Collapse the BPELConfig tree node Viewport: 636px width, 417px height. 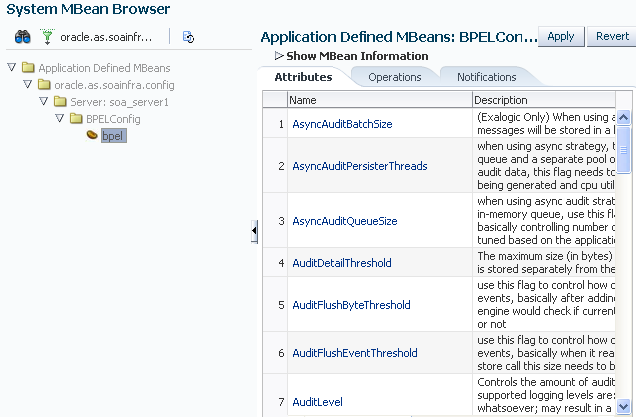(59, 119)
